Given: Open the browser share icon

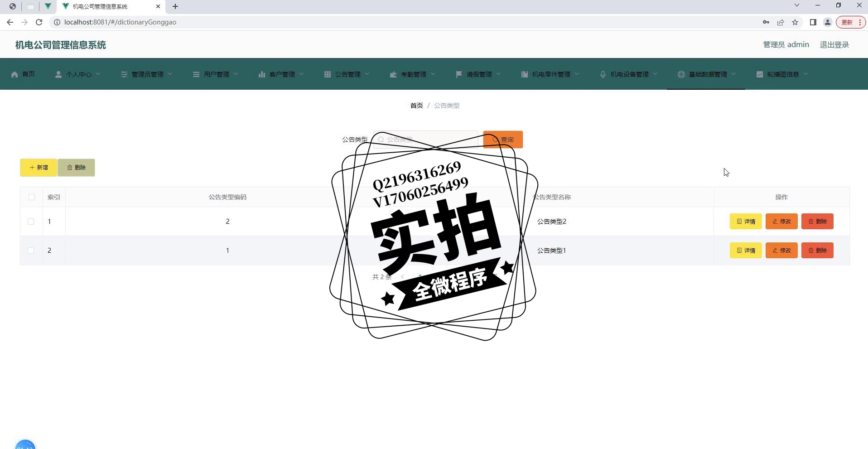Looking at the screenshot, I should [x=781, y=22].
